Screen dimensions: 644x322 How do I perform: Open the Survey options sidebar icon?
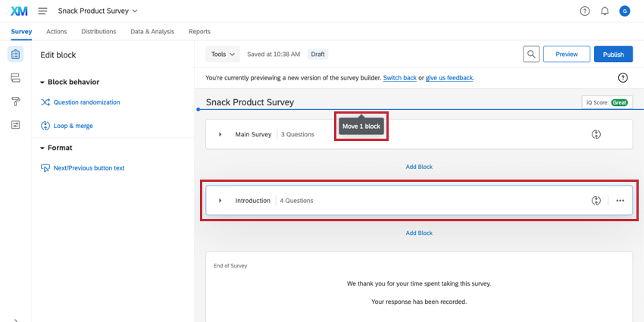tap(15, 125)
